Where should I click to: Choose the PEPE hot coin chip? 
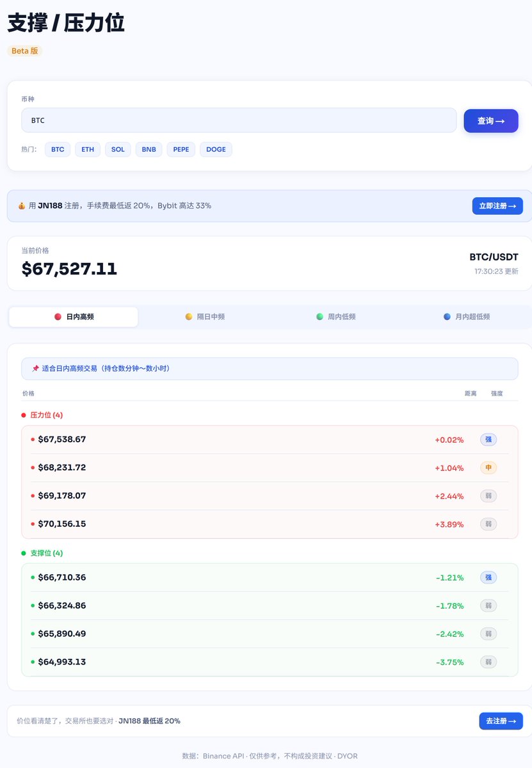pyautogui.click(x=181, y=150)
